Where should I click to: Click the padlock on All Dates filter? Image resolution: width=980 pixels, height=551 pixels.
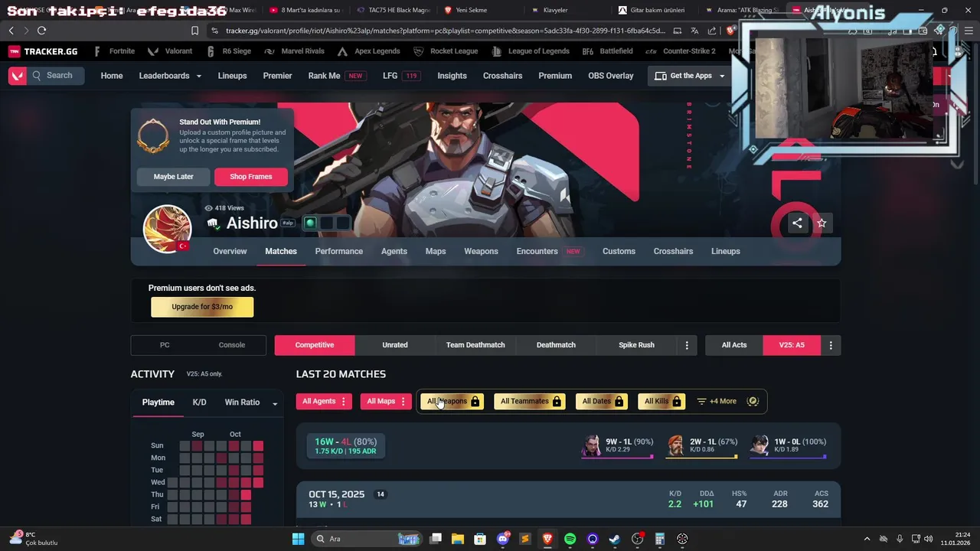619,401
